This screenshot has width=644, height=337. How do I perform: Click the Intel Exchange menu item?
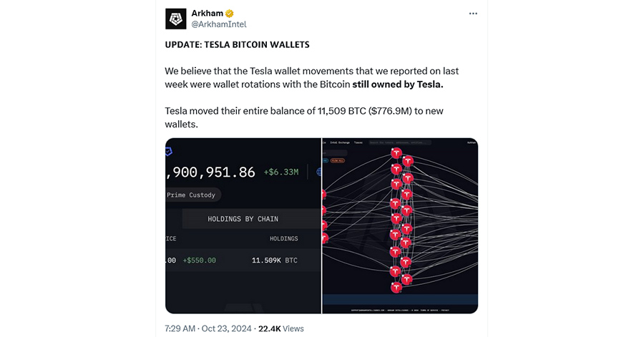[x=340, y=142]
